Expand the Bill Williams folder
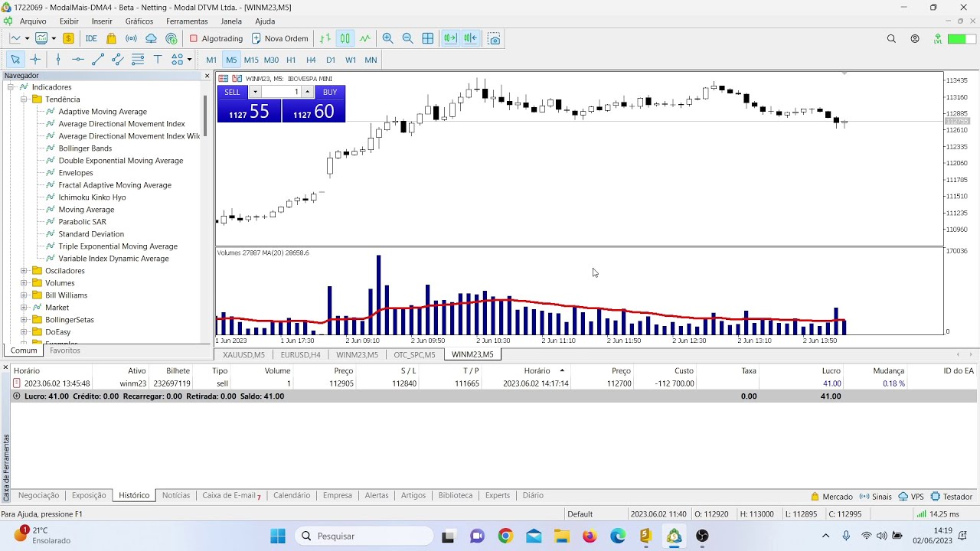The image size is (980, 551). coord(24,295)
